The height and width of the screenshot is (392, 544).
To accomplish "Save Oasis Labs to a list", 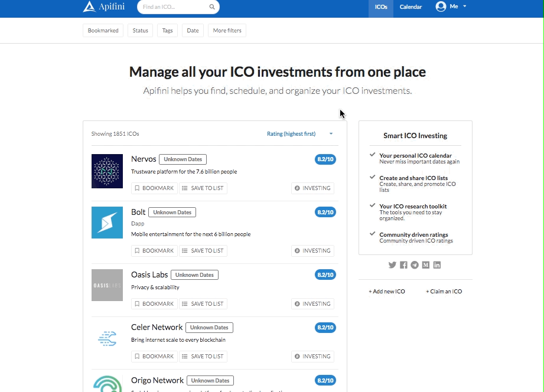I will pyautogui.click(x=203, y=303).
